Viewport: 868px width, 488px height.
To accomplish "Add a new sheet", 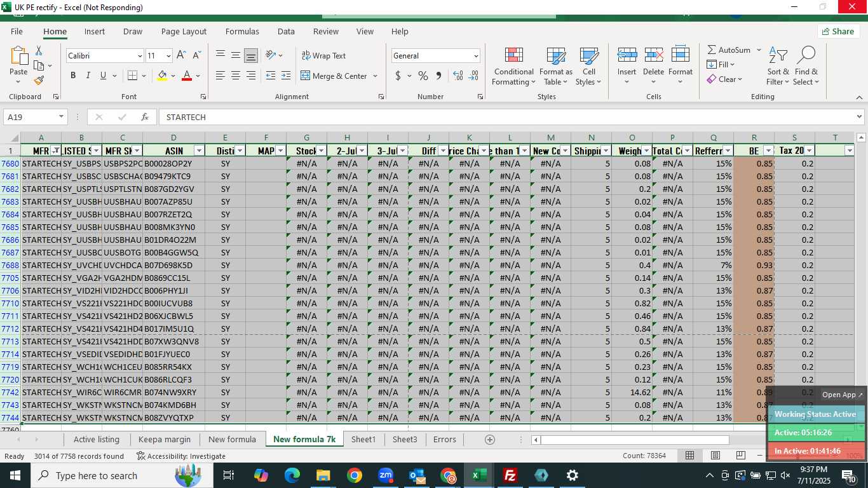I will point(489,439).
